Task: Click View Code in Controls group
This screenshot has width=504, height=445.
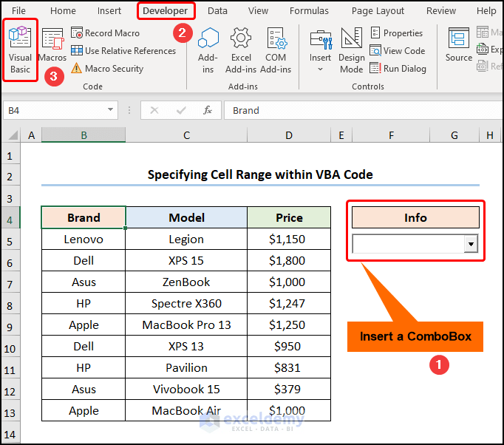Action: 398,51
